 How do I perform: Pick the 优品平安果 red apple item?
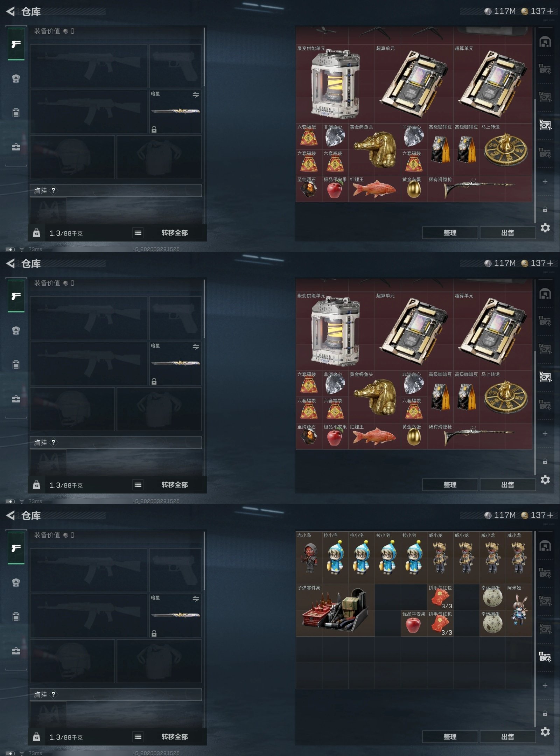pyautogui.click(x=414, y=623)
